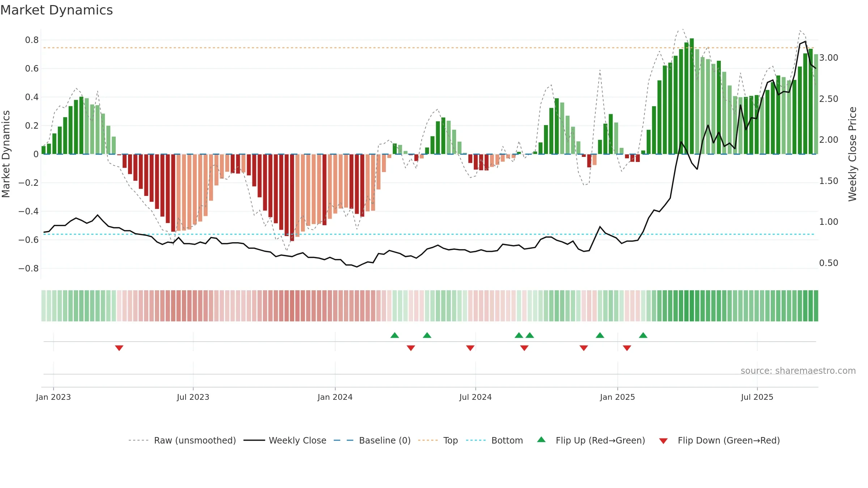868x488 pixels.
Task: Click the −0.2 left axis tick label
Action: tap(29, 183)
